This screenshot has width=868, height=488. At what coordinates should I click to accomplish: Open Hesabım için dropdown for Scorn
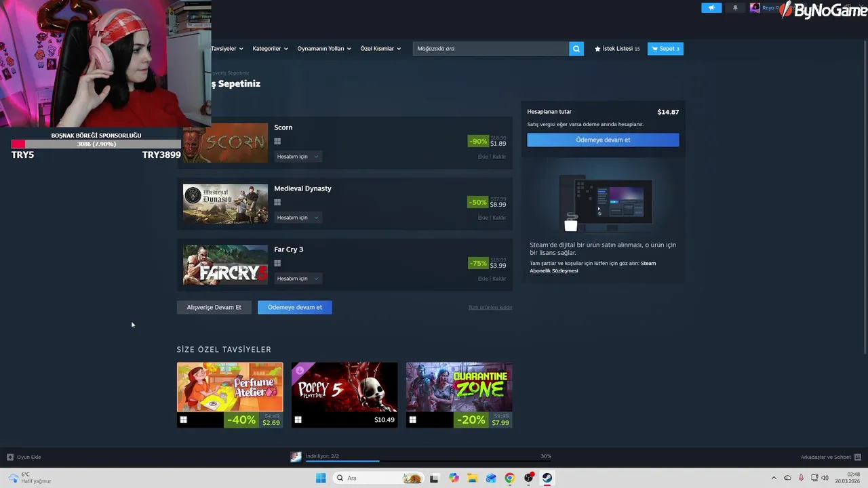297,157
